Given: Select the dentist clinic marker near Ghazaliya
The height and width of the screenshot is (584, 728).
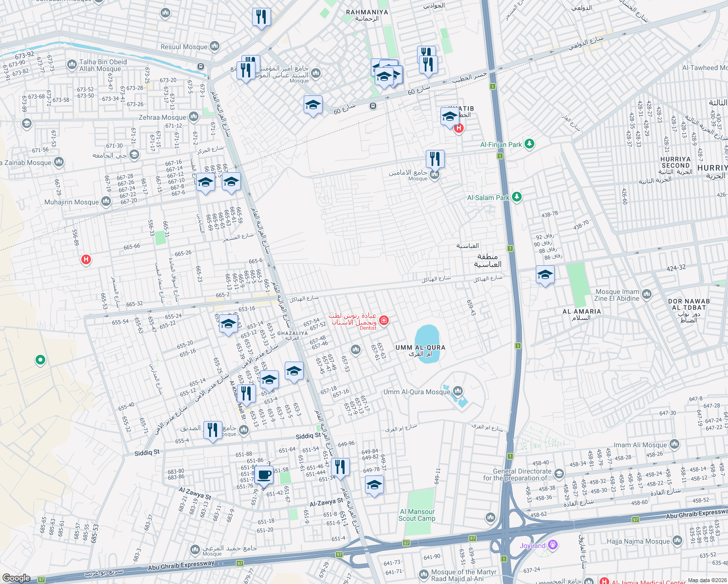Looking at the screenshot, I should click(x=383, y=320).
